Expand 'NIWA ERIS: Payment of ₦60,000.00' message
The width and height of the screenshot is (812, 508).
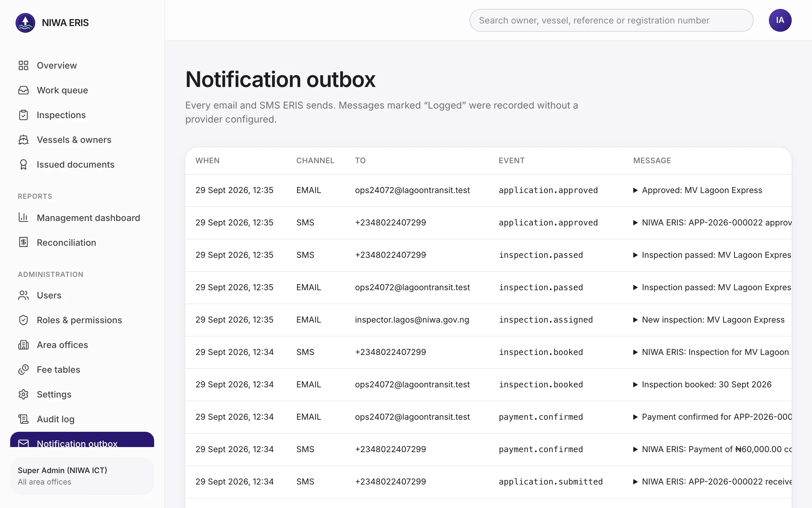click(712, 449)
